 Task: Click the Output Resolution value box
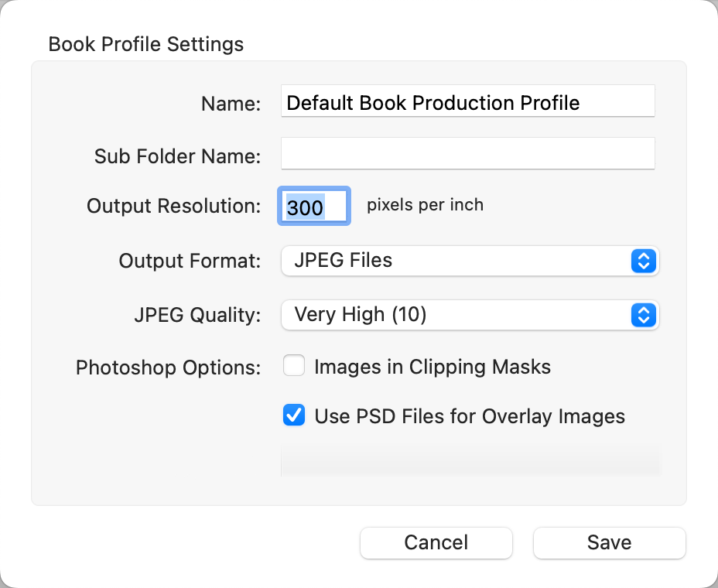[x=314, y=207]
